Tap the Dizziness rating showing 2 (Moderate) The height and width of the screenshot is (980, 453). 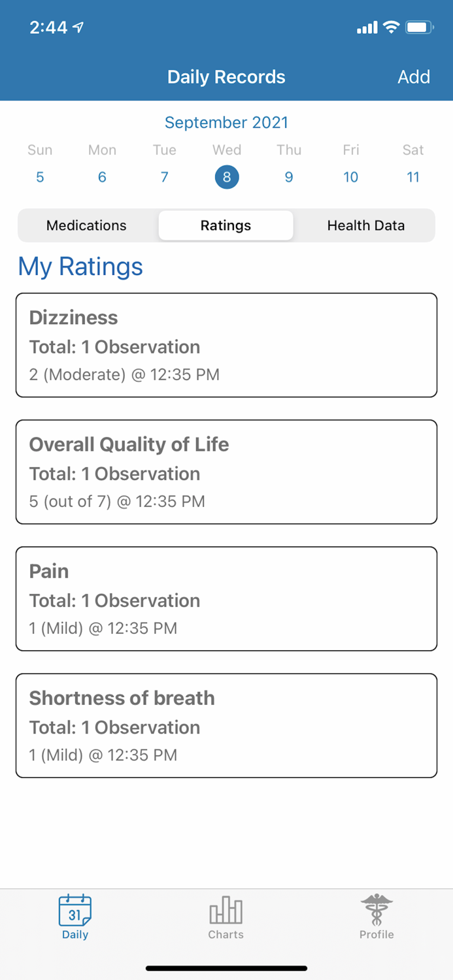tap(226, 345)
